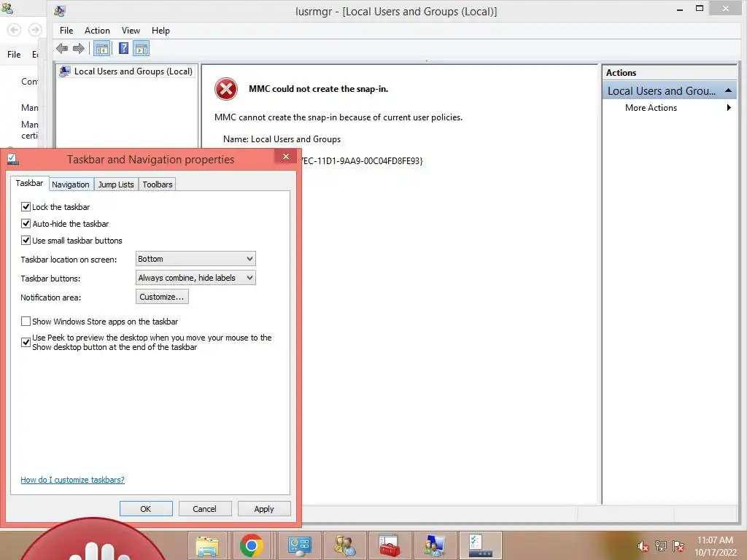Click the muted volume tray icon
747x560 pixels.
[x=643, y=546]
